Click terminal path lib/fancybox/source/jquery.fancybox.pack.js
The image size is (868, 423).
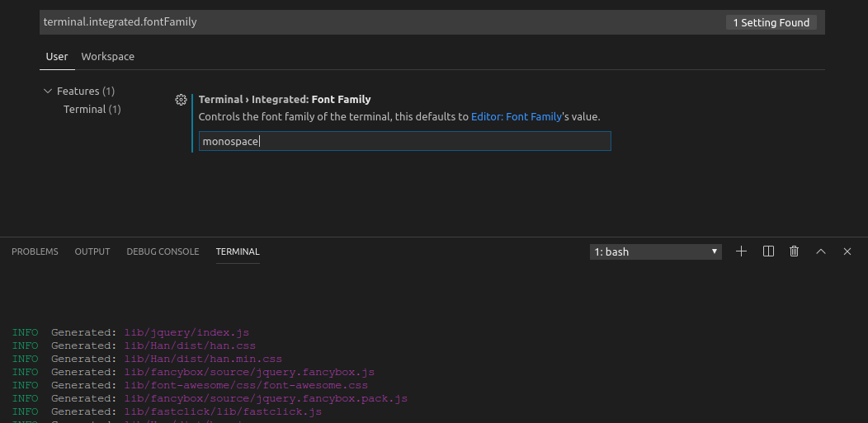(266, 398)
